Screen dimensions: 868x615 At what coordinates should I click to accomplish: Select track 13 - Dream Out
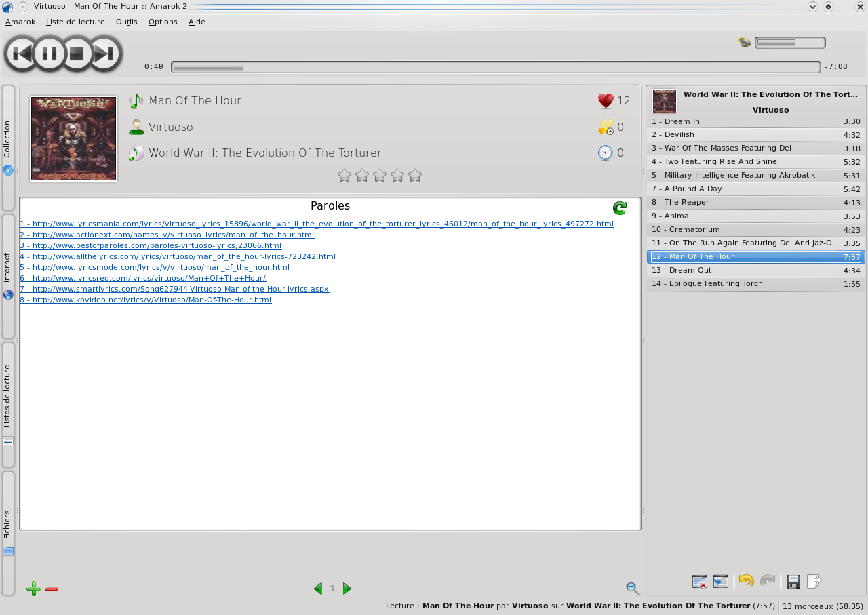[755, 271]
